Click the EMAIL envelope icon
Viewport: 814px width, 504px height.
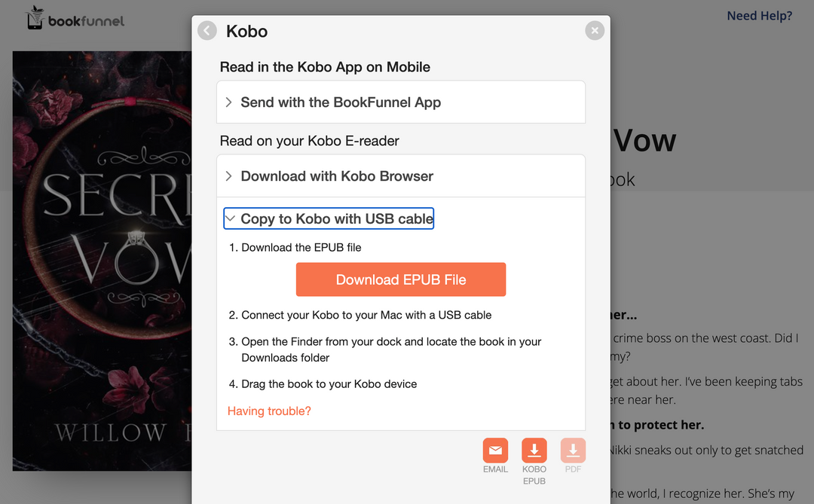click(x=495, y=451)
